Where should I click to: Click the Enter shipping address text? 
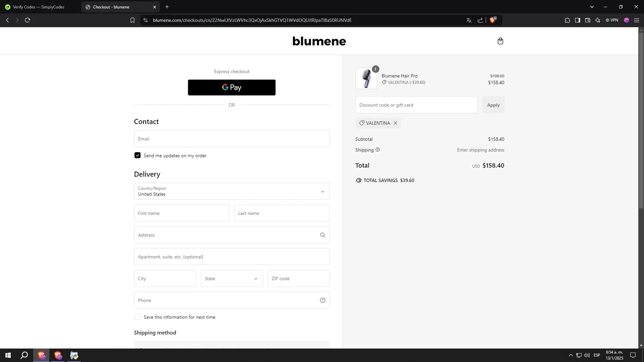pos(480,150)
